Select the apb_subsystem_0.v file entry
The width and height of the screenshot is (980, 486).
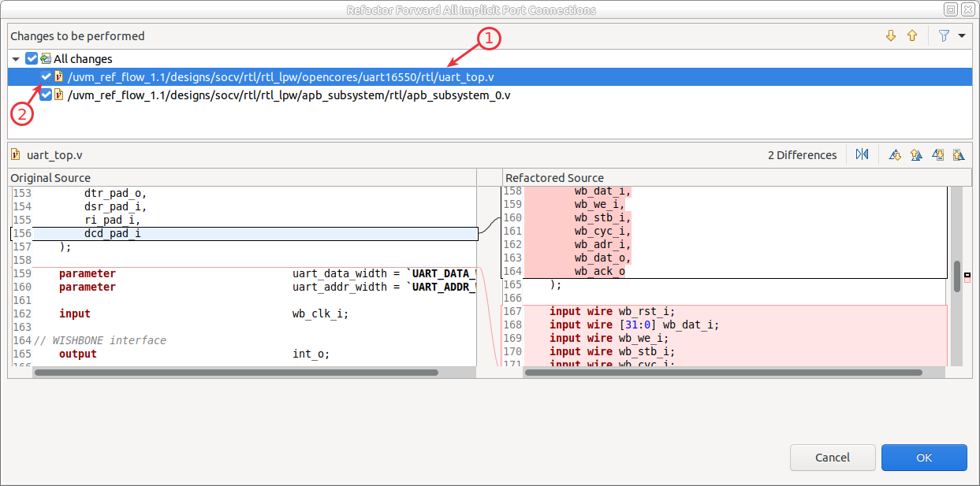coord(289,95)
